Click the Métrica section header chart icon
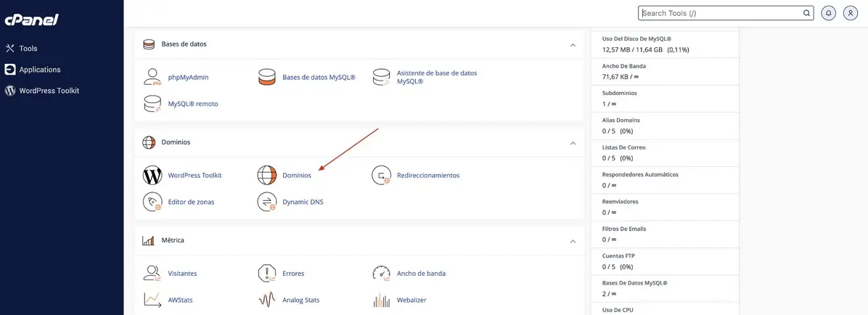This screenshot has height=315, width=868. coord(148,241)
